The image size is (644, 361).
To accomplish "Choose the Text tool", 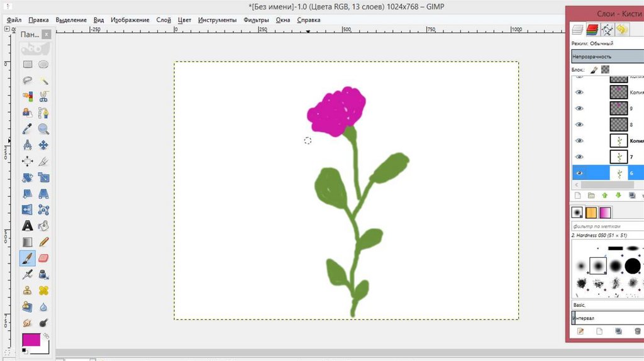I will pyautogui.click(x=27, y=225).
